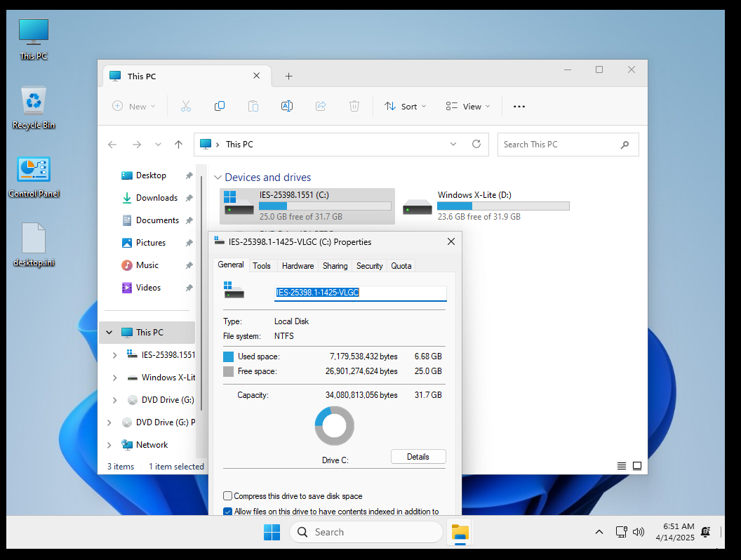Open the recent locations chevron next to the forward arrow
The width and height of the screenshot is (741, 560).
click(x=158, y=145)
